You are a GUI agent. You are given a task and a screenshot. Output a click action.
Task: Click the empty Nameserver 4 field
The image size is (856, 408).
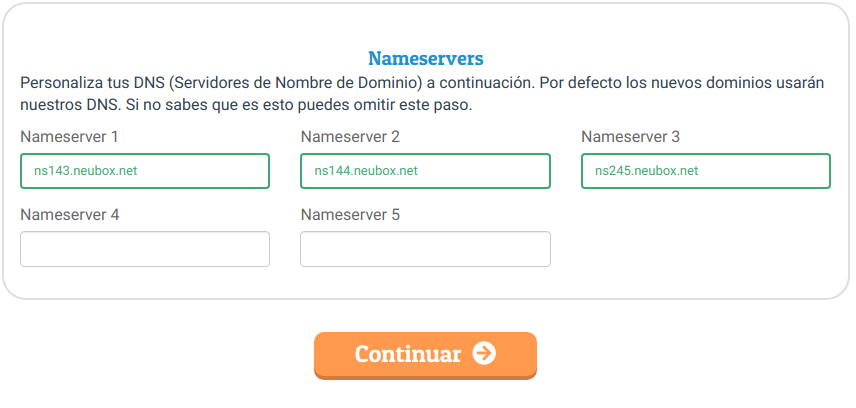click(x=145, y=249)
